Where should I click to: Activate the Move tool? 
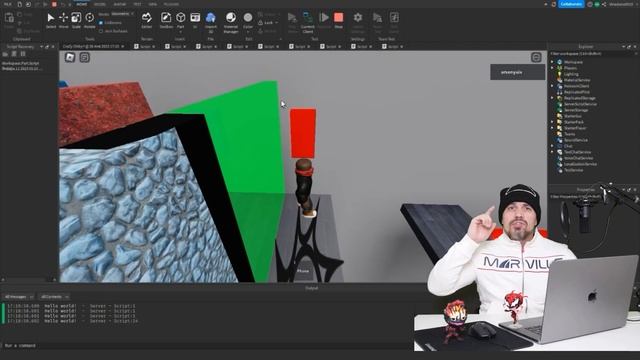click(x=63, y=20)
